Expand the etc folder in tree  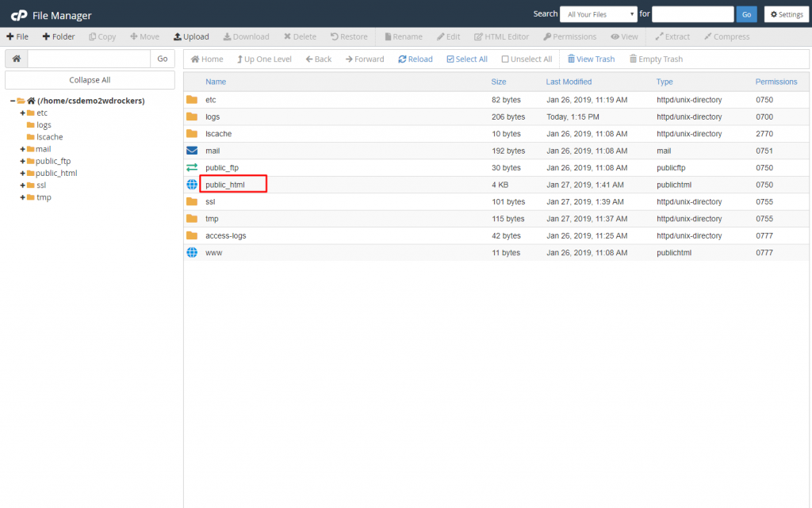[x=23, y=113]
